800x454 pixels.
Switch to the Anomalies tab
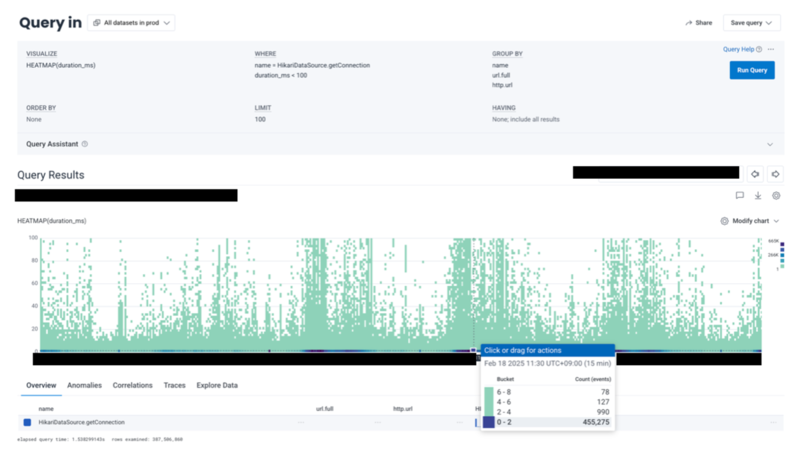pyautogui.click(x=84, y=385)
